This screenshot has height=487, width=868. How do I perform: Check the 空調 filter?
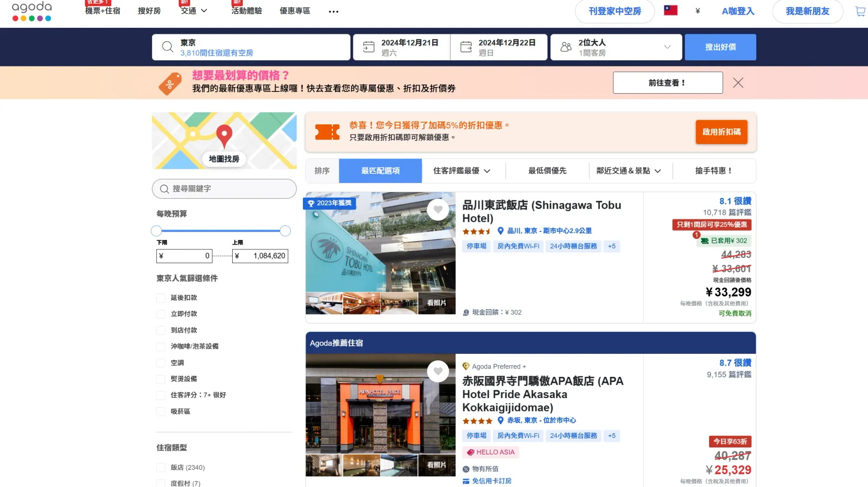pos(161,363)
